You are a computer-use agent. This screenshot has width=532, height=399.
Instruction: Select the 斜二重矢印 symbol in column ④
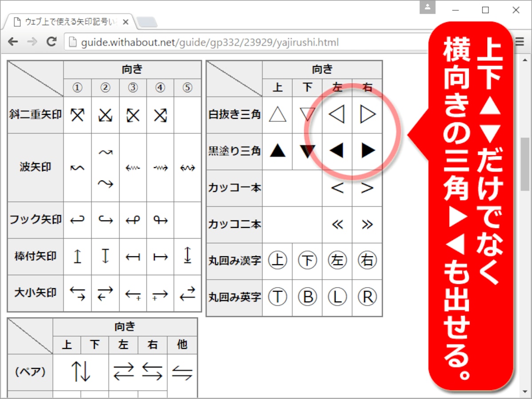coord(160,115)
